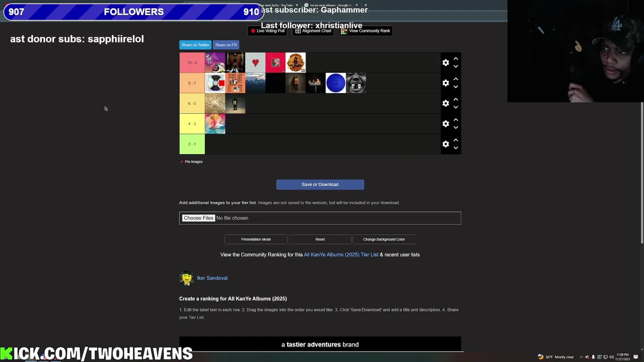Move 4 - 3 tier row up

pyautogui.click(x=456, y=120)
